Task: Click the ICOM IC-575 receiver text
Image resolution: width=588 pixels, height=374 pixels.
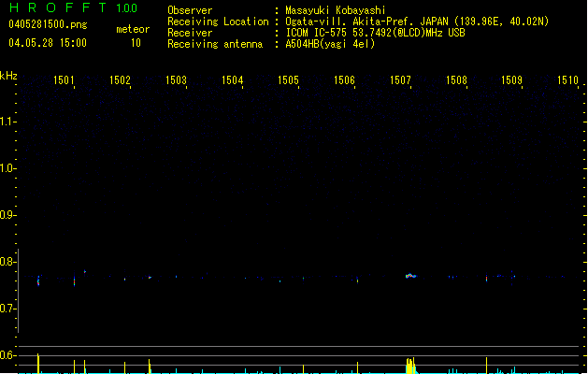Action: click(x=375, y=33)
